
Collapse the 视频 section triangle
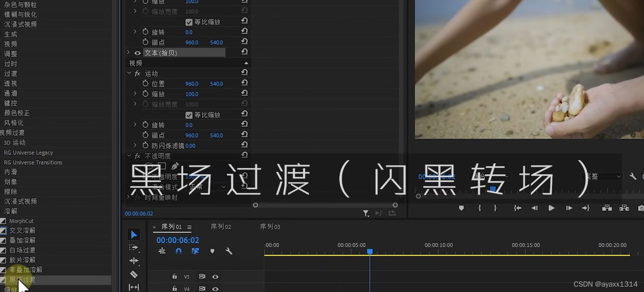point(246,63)
